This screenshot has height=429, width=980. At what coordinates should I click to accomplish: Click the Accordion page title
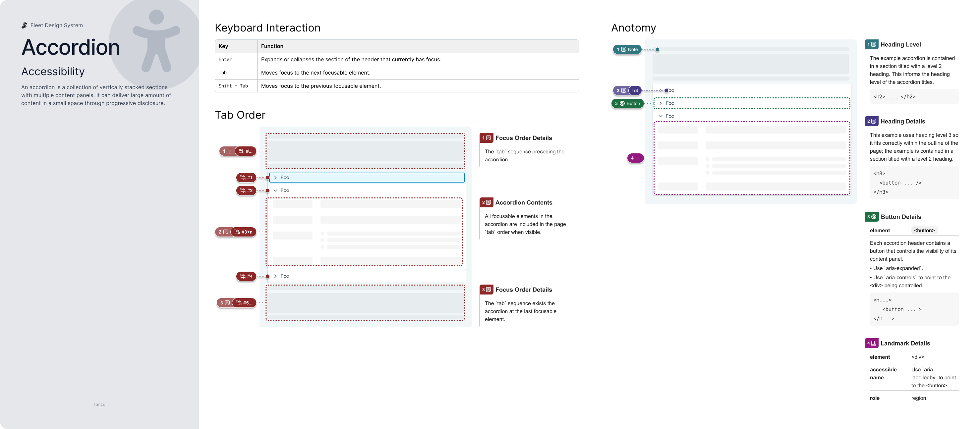coord(70,47)
